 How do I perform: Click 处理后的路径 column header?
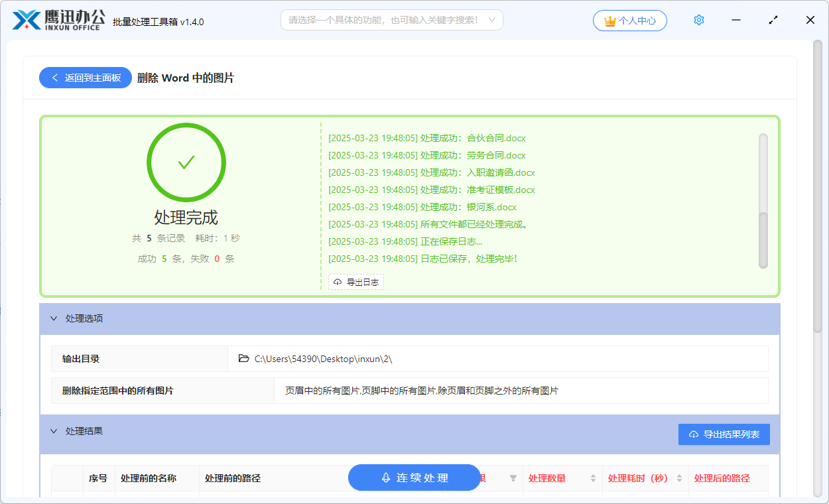(x=722, y=478)
